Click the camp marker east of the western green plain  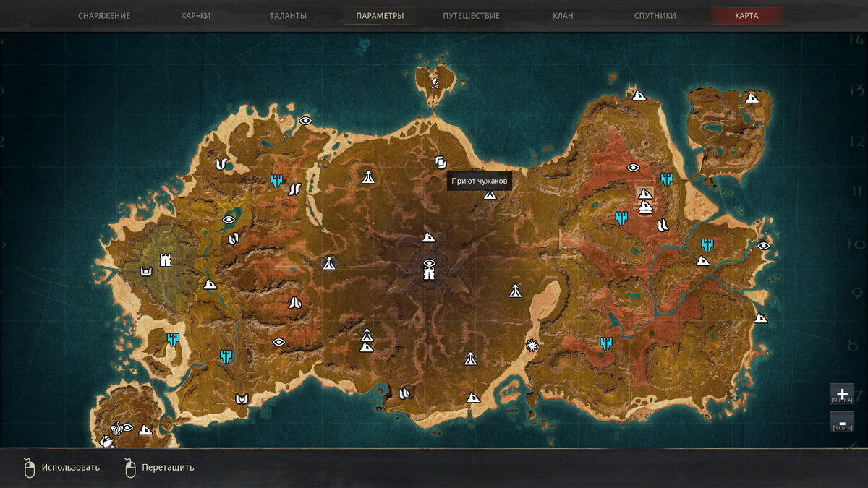point(210,285)
